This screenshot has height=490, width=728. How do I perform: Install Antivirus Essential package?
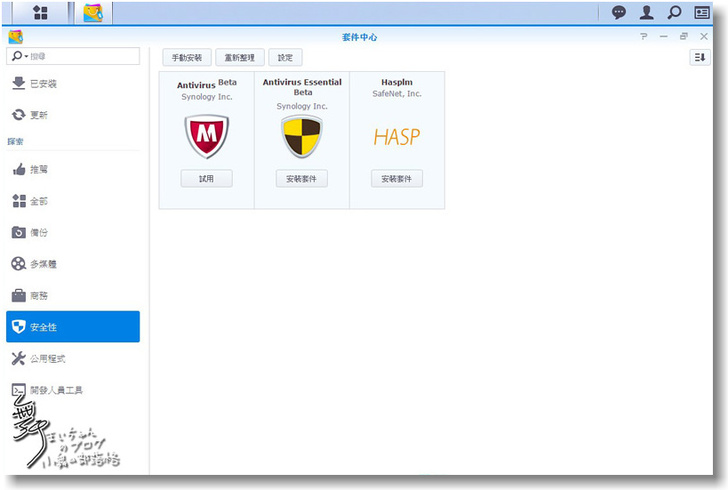pyautogui.click(x=302, y=179)
